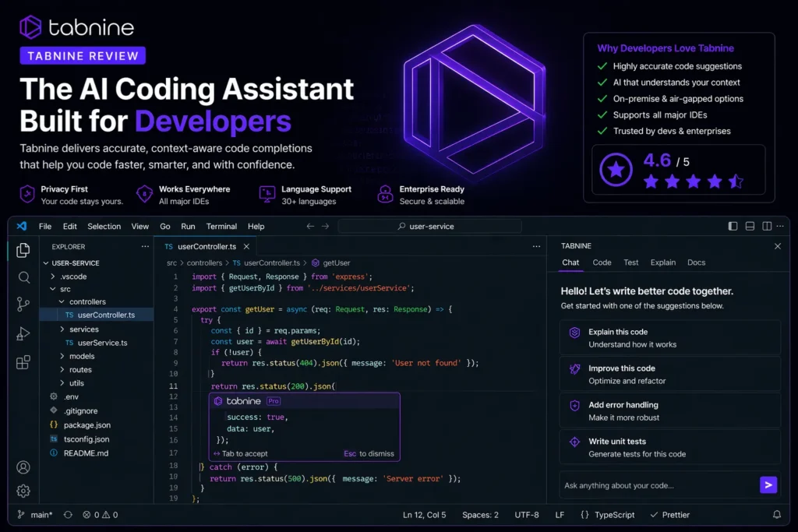798x532 pixels.
Task: Collapse the USER-SERVICE root folder
Action: coord(46,263)
